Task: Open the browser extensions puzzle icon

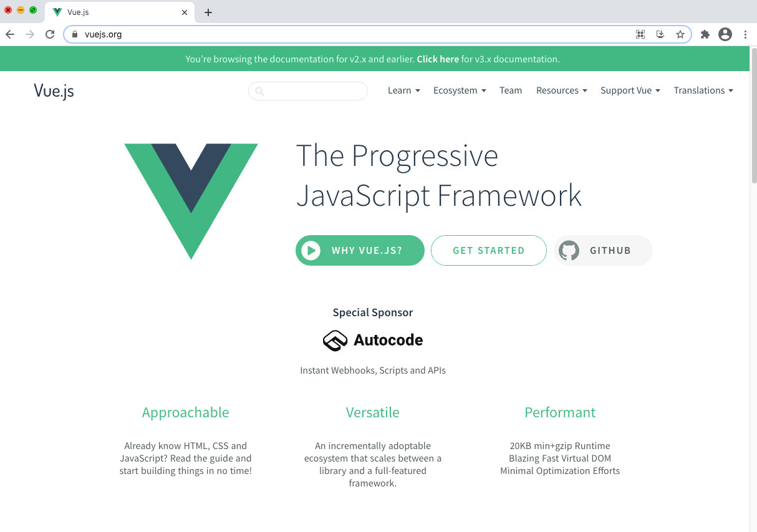Action: click(x=705, y=34)
